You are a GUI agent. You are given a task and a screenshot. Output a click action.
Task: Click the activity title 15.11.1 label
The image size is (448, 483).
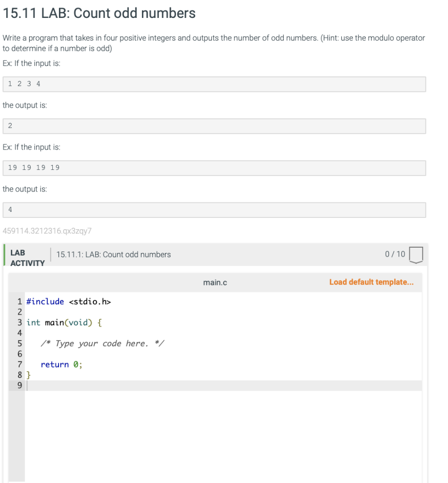(113, 254)
